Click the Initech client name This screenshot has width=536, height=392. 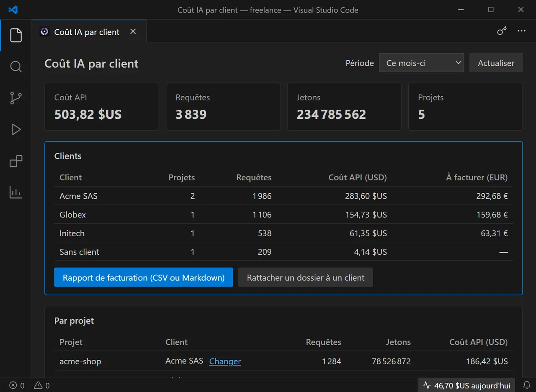pos(72,233)
